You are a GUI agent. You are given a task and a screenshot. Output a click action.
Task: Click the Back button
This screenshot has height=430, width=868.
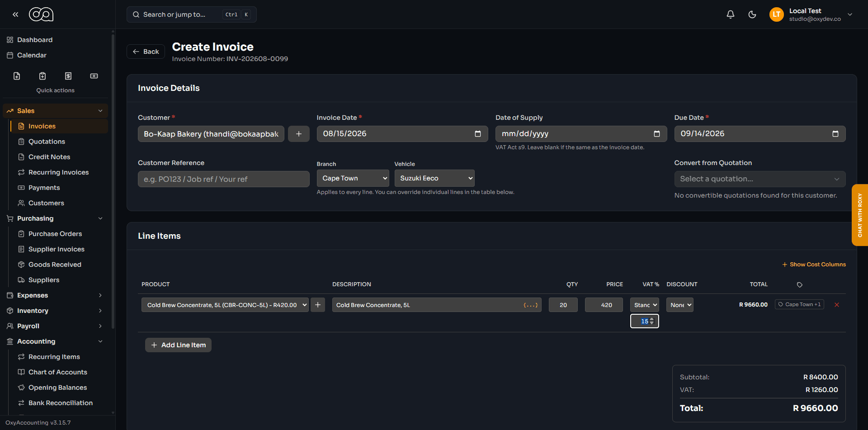(x=146, y=52)
